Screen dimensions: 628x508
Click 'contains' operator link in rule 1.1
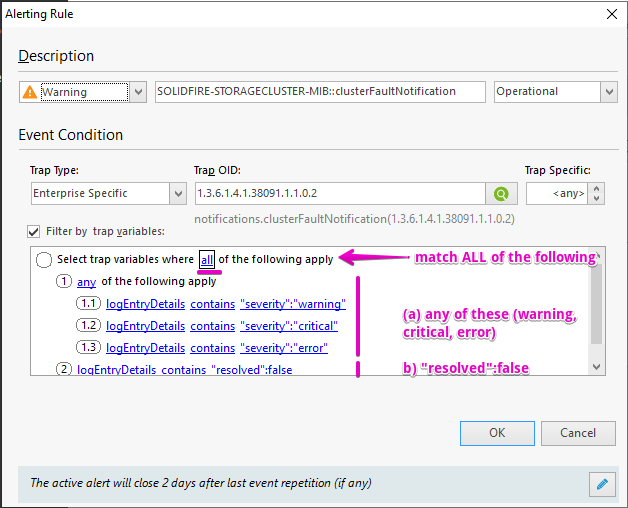click(212, 304)
